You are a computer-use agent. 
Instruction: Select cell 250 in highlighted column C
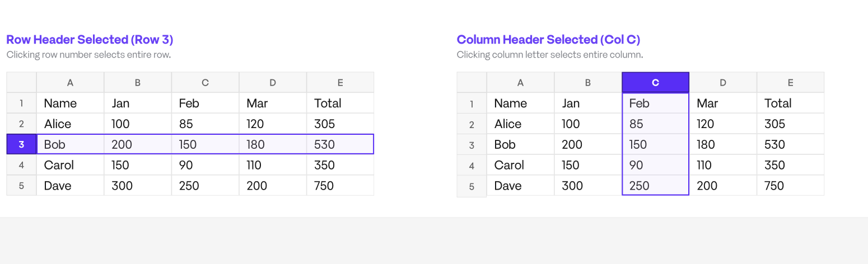point(655,186)
